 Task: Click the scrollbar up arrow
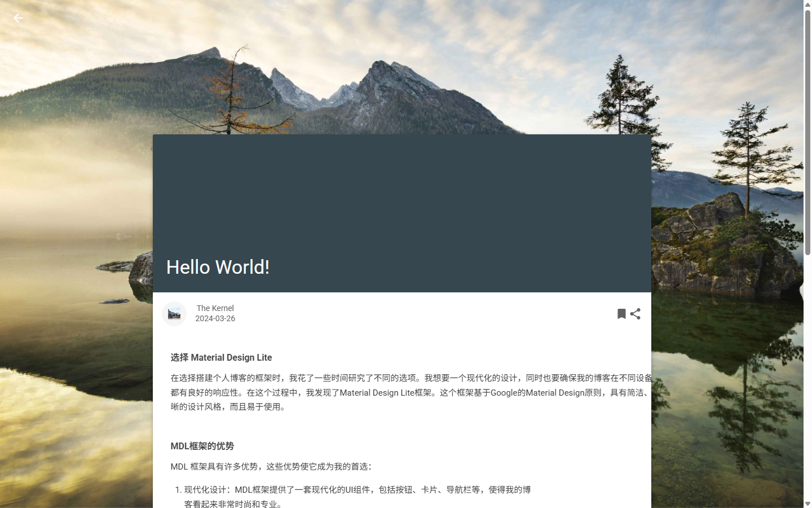(x=807, y=4)
